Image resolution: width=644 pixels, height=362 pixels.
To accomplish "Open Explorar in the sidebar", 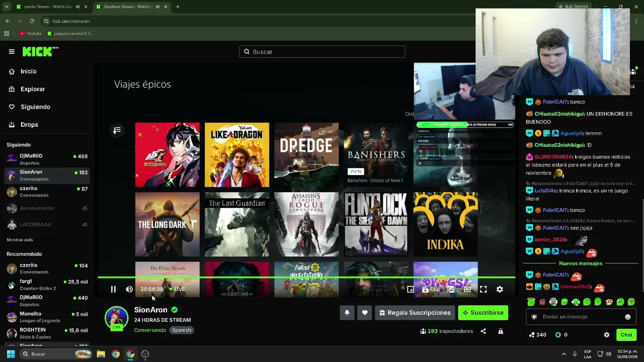I will click(x=33, y=89).
